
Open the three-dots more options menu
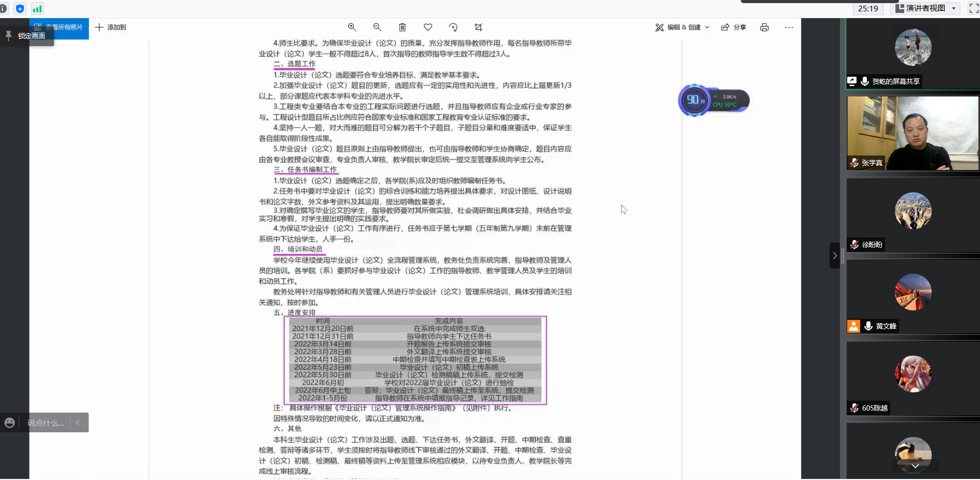point(789,27)
